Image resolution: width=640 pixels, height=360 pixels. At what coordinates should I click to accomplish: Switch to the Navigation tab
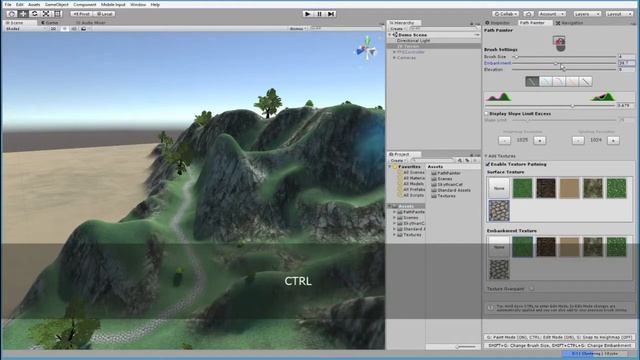coord(570,23)
